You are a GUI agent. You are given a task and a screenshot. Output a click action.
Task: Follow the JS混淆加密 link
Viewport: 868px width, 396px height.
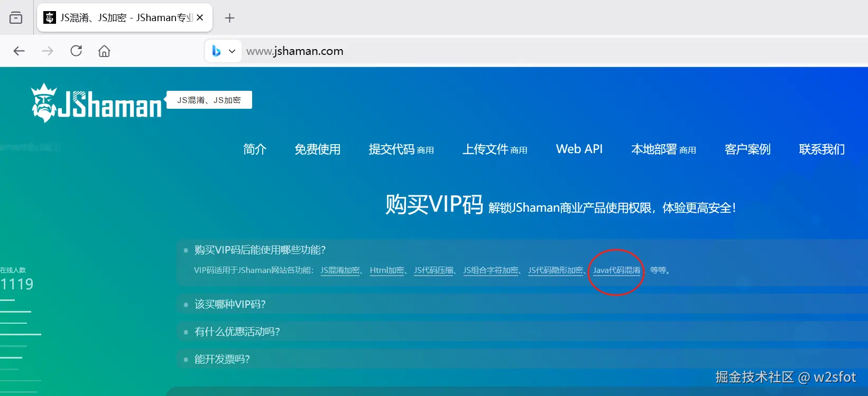click(340, 270)
